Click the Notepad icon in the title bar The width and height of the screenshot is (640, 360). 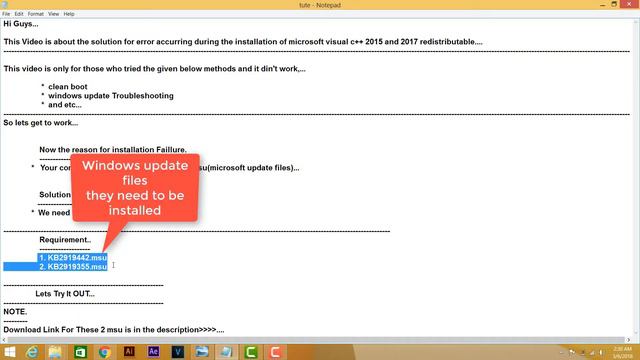[x=4, y=4]
